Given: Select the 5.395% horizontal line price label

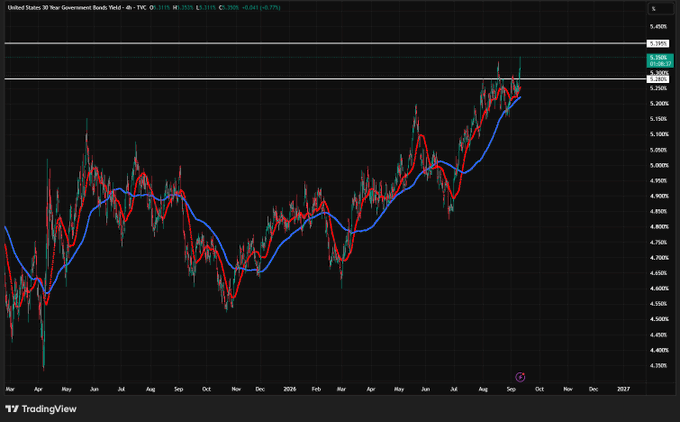Looking at the screenshot, I should click(x=658, y=43).
